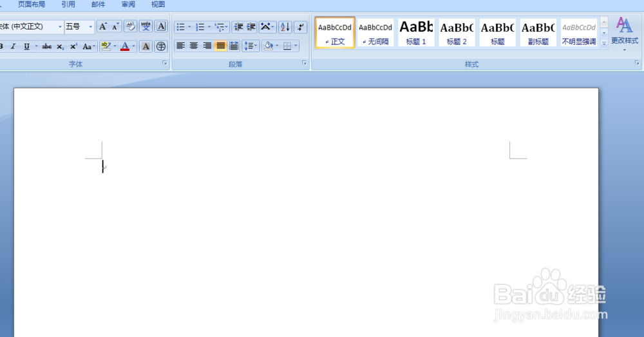Apply red font color
The image size is (644, 337).
point(126,46)
